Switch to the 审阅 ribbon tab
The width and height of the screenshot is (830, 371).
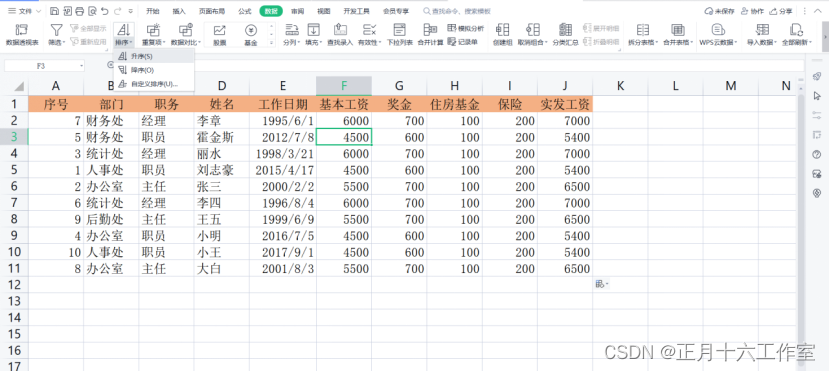click(297, 11)
